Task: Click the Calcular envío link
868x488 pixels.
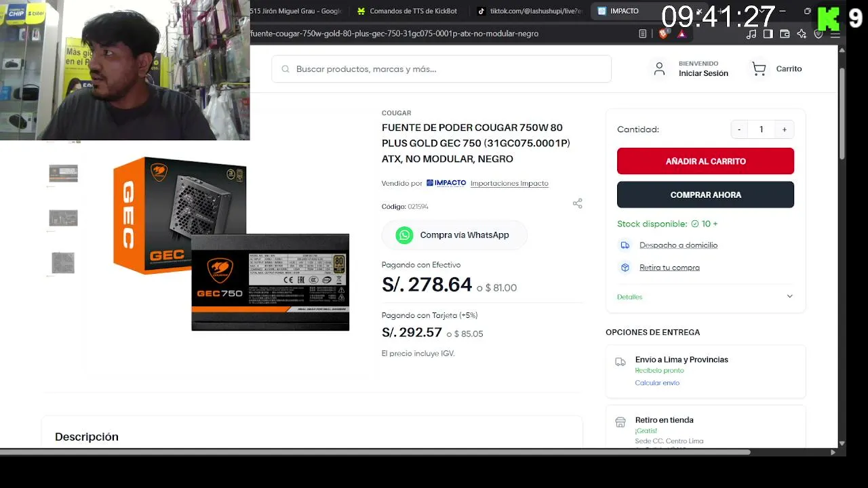Action: click(x=657, y=383)
